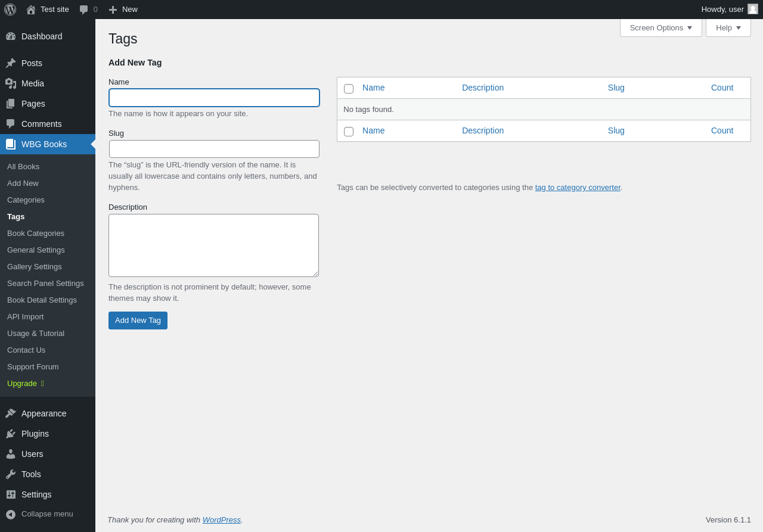Collapse the admin sidebar menu
This screenshot has width=763, height=532.
39,514
